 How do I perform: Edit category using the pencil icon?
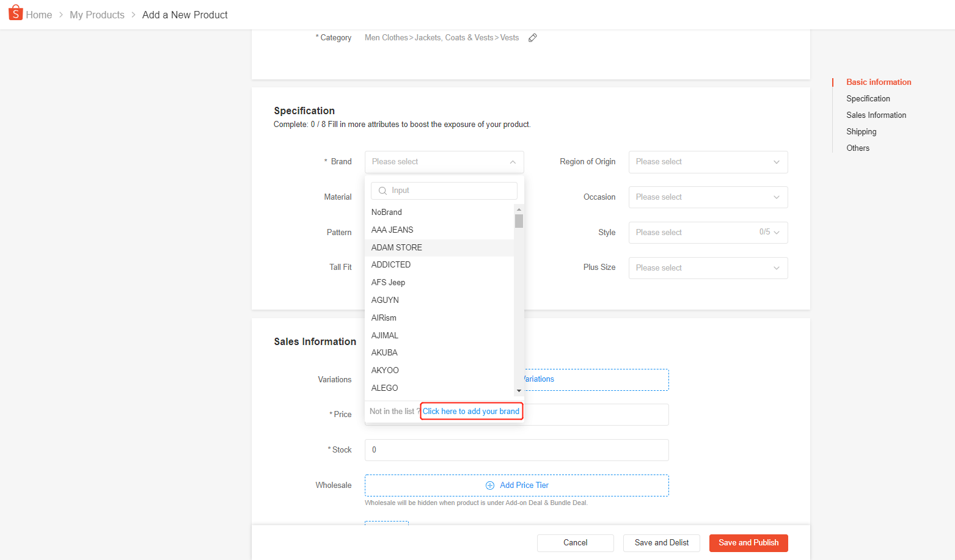click(x=533, y=38)
